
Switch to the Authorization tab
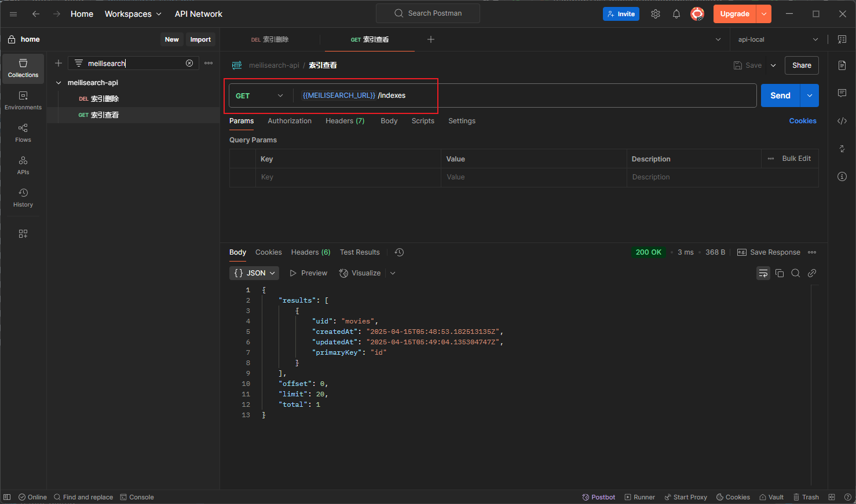(x=290, y=120)
